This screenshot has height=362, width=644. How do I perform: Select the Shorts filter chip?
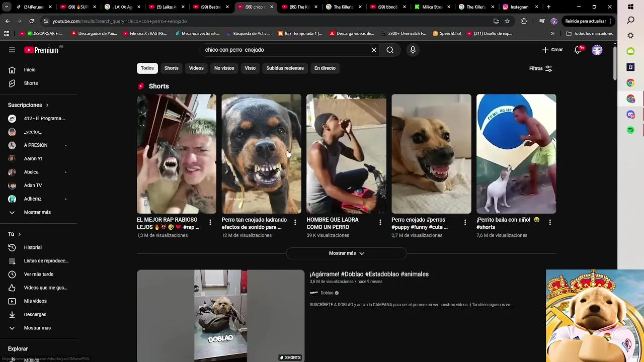click(x=172, y=68)
